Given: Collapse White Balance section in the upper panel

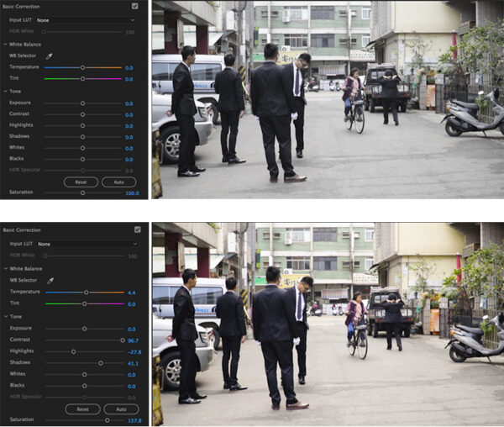Looking at the screenshot, I should tap(4, 44).
